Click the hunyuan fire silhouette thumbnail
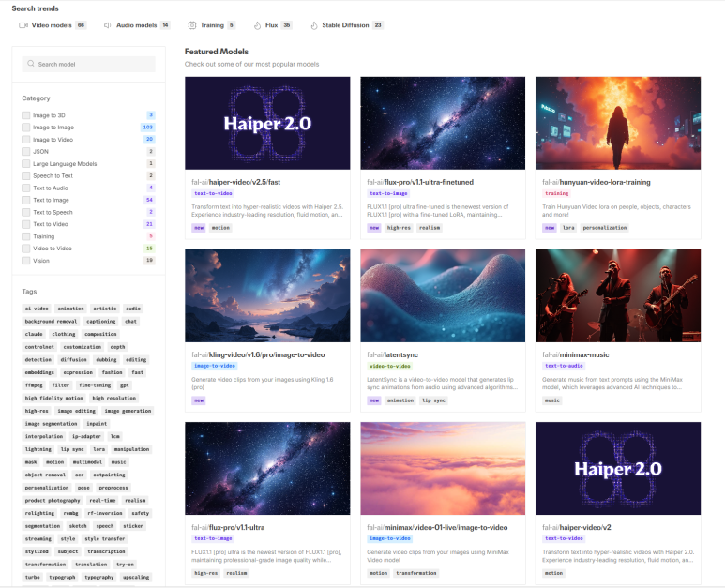The height and width of the screenshot is (588, 725). coord(618,123)
